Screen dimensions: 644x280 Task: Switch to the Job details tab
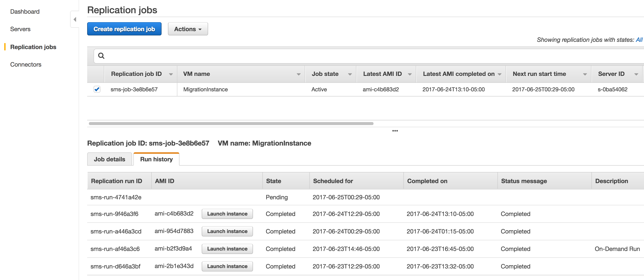[x=109, y=159]
